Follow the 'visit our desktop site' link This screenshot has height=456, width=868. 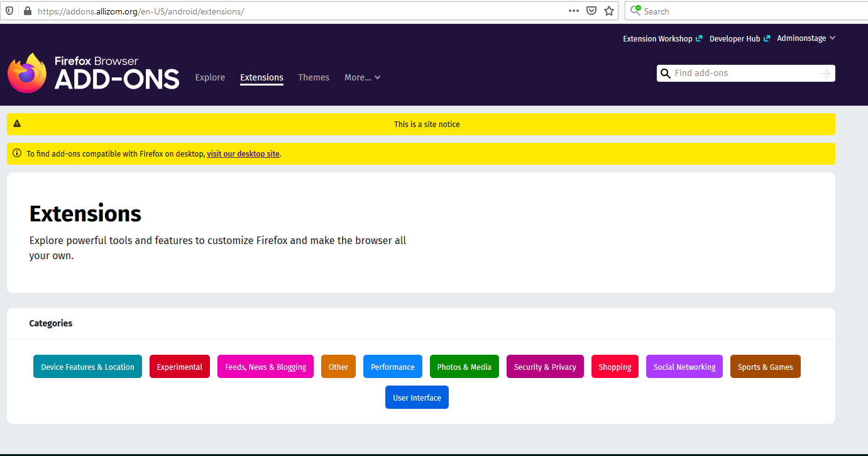pos(243,153)
